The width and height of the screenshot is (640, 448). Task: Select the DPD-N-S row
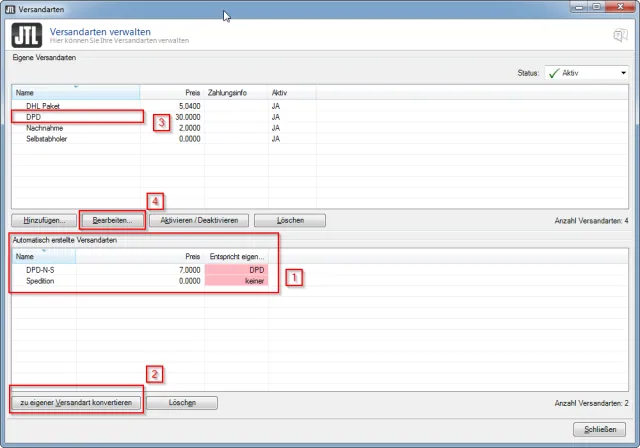point(320,270)
